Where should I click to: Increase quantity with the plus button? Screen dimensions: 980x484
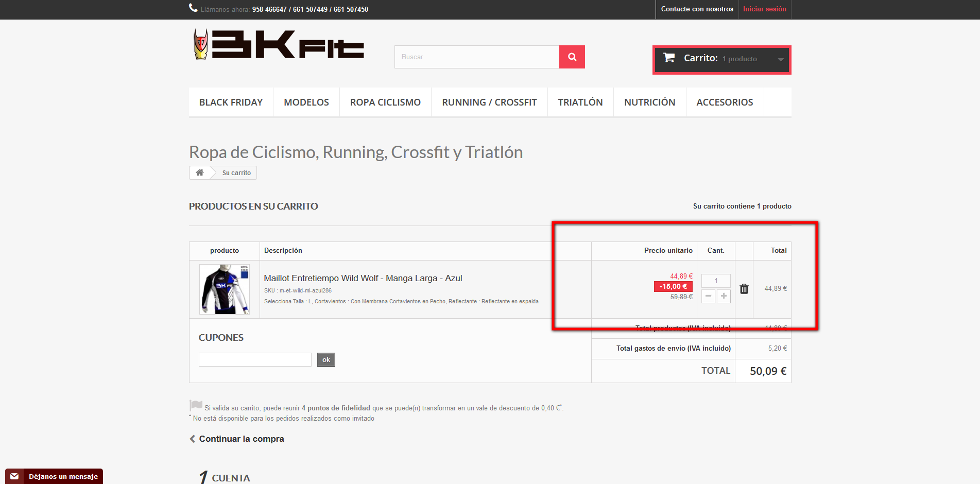[x=724, y=296]
